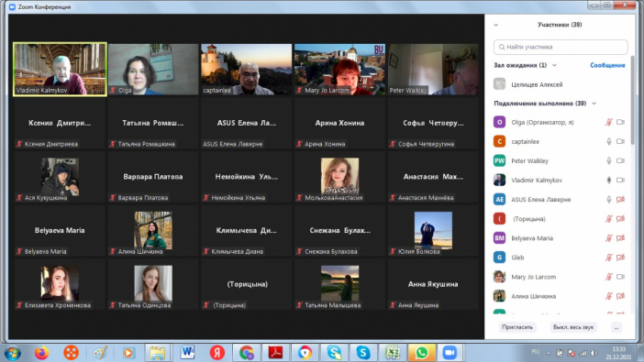Collapse the 'Подключение выполнено (39)' section arrow

(594, 104)
